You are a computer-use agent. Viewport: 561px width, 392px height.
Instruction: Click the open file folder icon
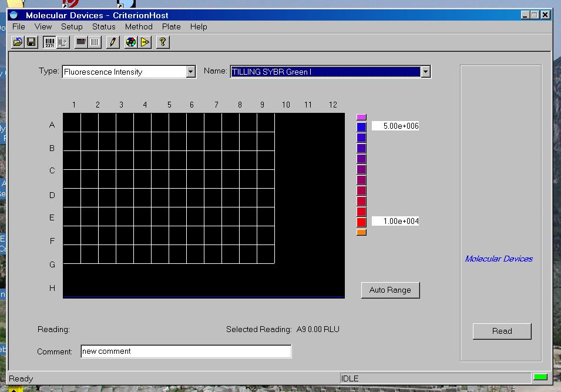18,42
